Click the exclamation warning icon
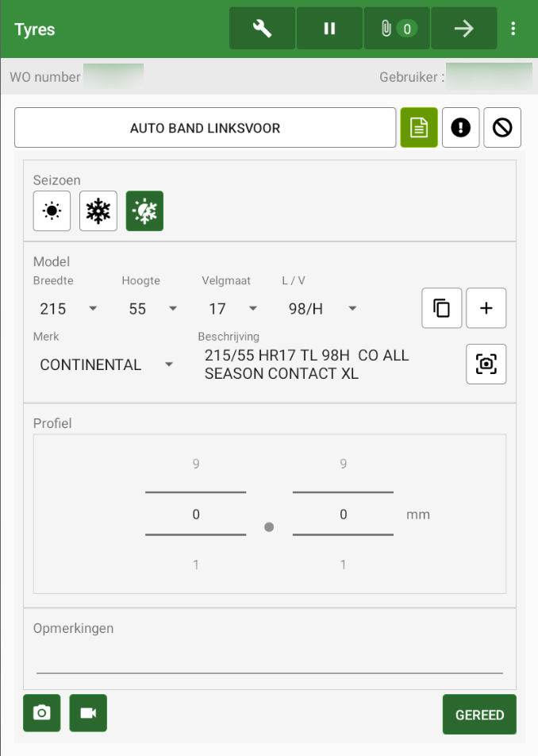The height and width of the screenshot is (756, 538). 460,127
